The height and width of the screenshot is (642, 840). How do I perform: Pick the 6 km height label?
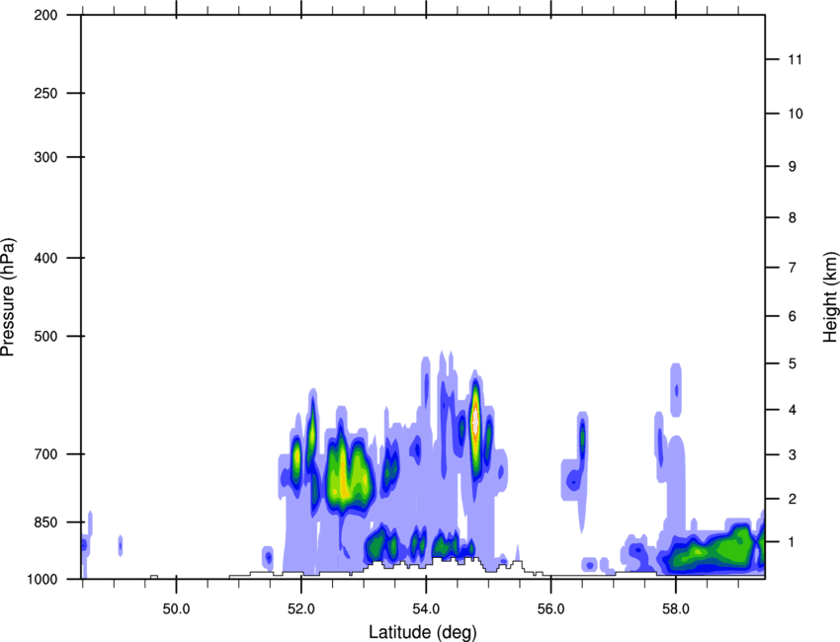(793, 316)
